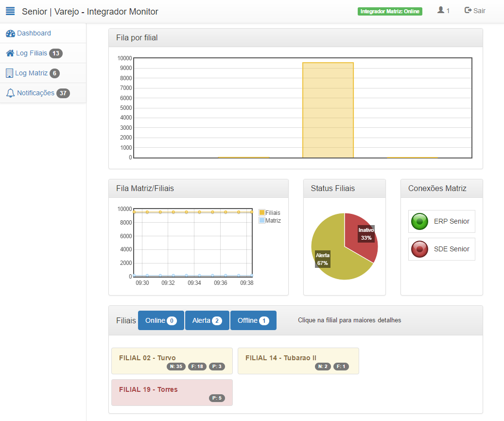The width and height of the screenshot is (504, 421).
Task: Click the green ERP Senior status light
Action: (419, 221)
